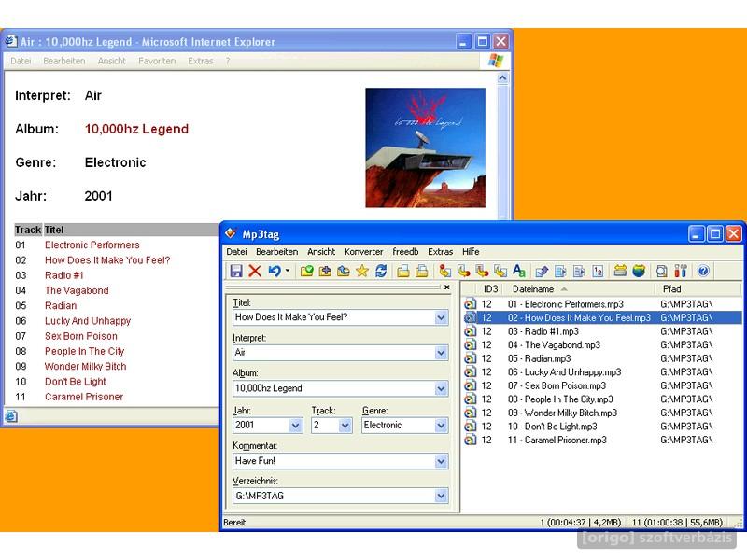747x560 pixels.
Task: Expand the Titel dropdown
Action: [x=441, y=317]
